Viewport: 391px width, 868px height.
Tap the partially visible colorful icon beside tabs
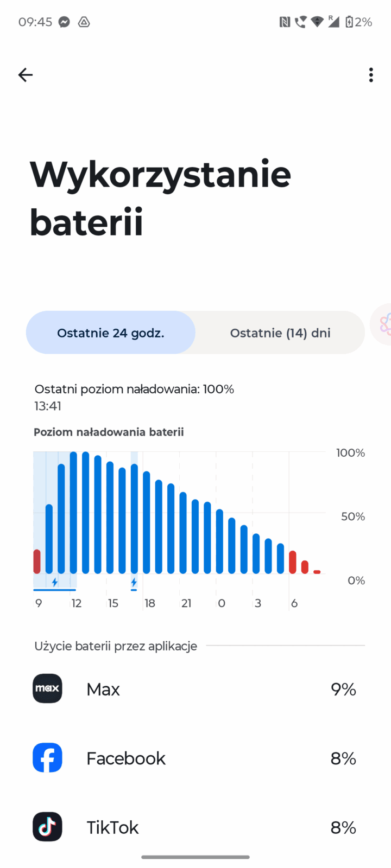[382, 324]
